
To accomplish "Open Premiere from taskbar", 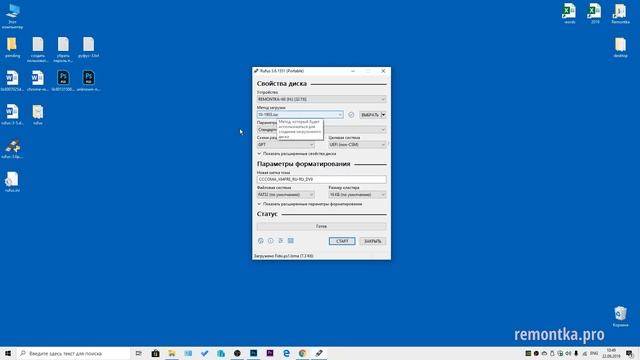I will (x=270, y=353).
